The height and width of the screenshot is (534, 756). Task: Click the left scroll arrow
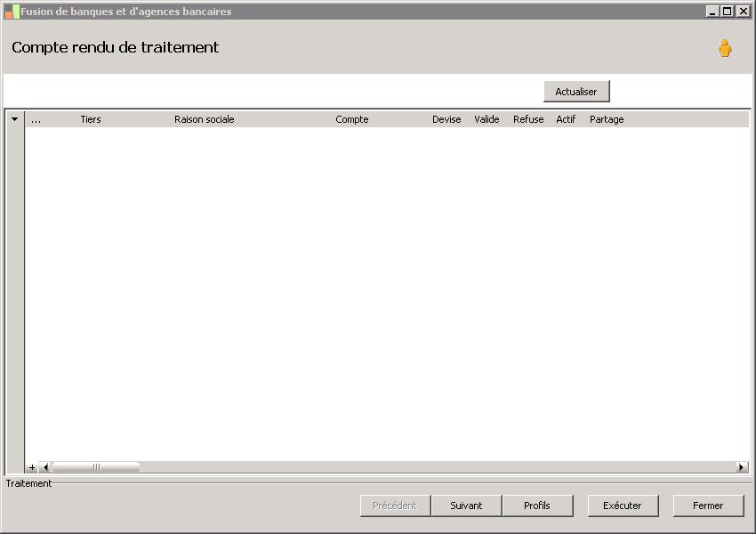45,467
